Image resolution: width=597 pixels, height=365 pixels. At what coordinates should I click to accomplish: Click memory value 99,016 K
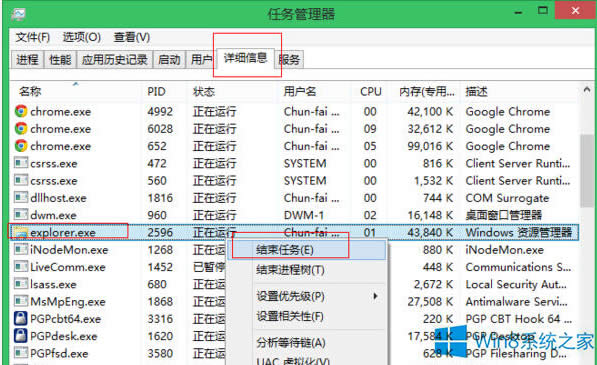pos(430,146)
